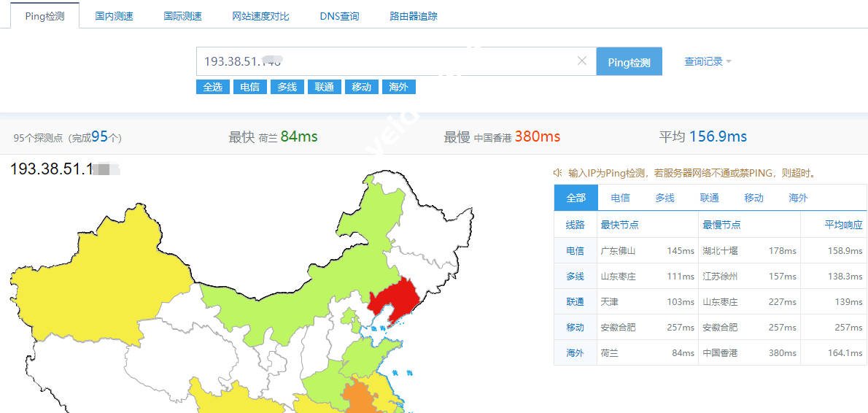The width and height of the screenshot is (868, 413).
Task: Click the 海外 row label in table
Action: tap(575, 352)
